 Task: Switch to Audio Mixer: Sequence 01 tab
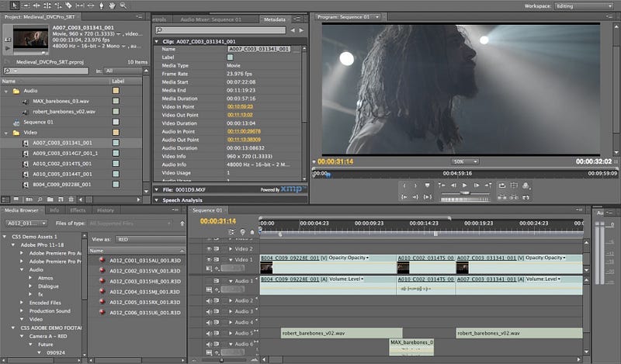[210, 19]
